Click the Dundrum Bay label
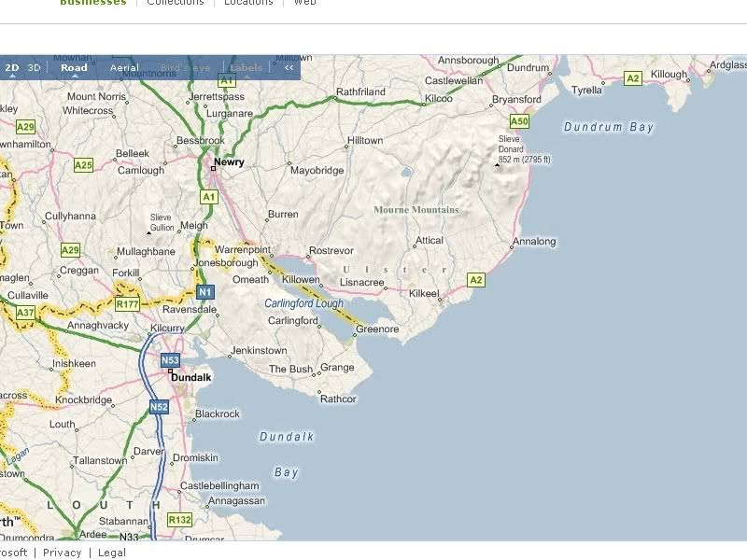This screenshot has height=560, width=747. (609, 127)
